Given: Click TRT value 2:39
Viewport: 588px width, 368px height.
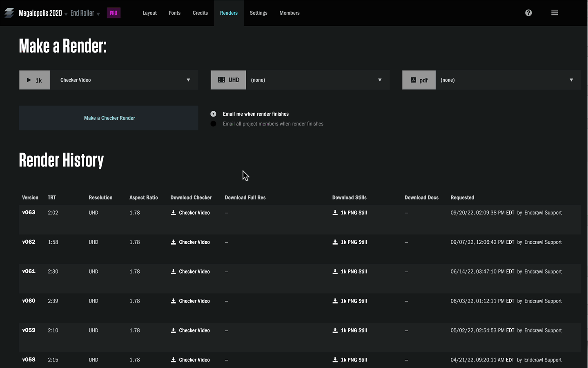Looking at the screenshot, I should pyautogui.click(x=53, y=301).
